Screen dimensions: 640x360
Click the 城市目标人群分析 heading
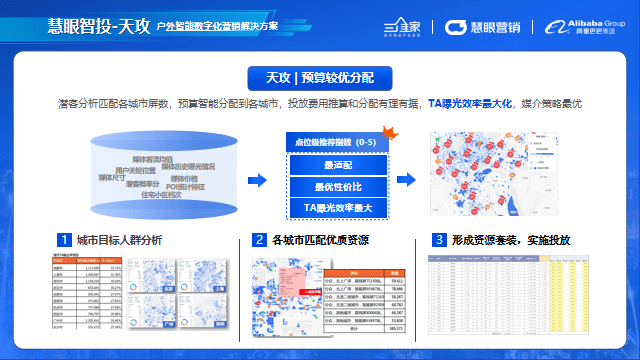click(120, 240)
